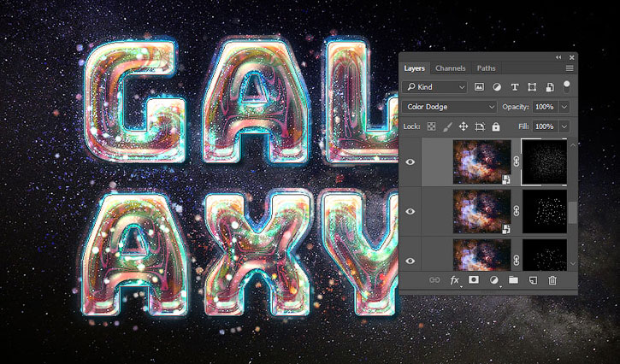Image resolution: width=620 pixels, height=364 pixels.
Task: Open the Kind filter dropdown
Action: 434,87
